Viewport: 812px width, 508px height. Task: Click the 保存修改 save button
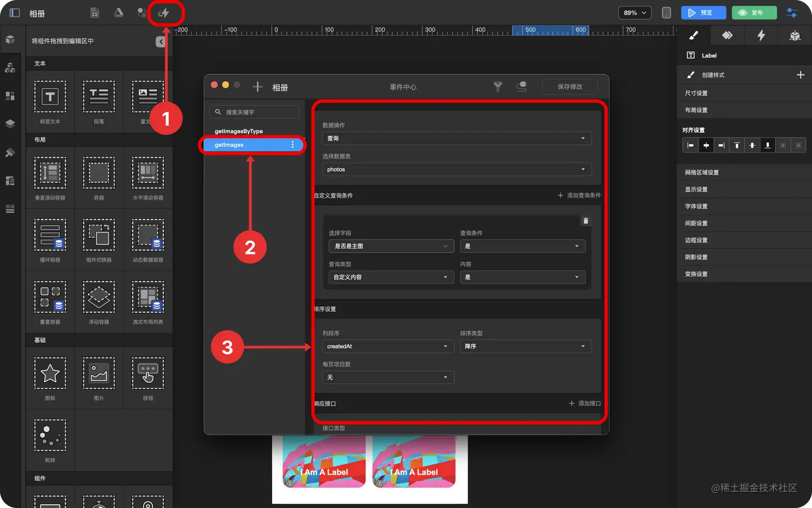point(570,87)
